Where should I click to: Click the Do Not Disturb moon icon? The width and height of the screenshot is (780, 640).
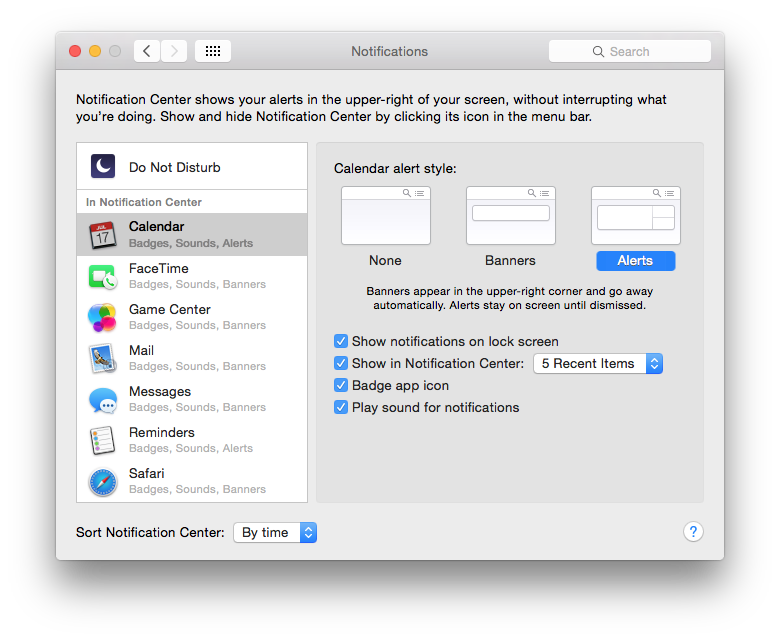pos(103,167)
